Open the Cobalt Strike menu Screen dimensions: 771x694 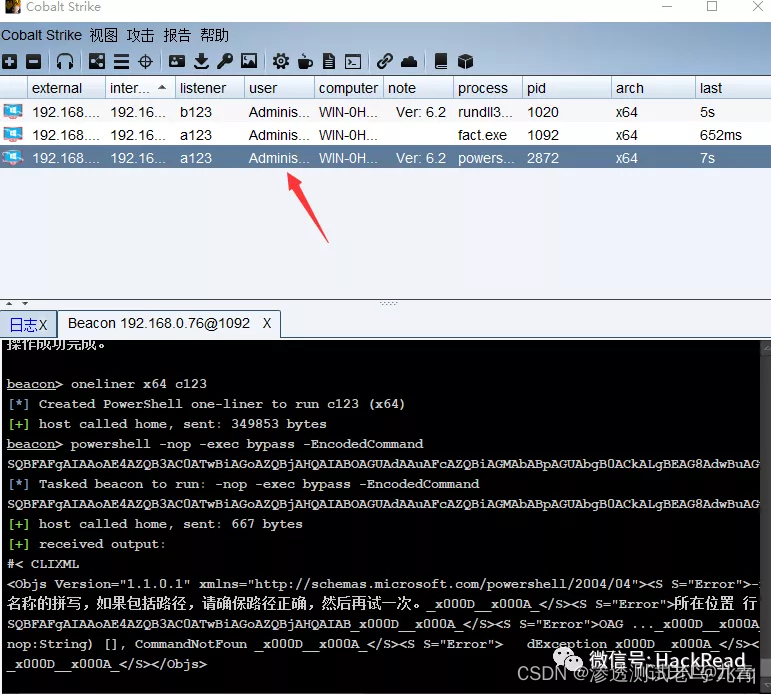tap(41, 35)
